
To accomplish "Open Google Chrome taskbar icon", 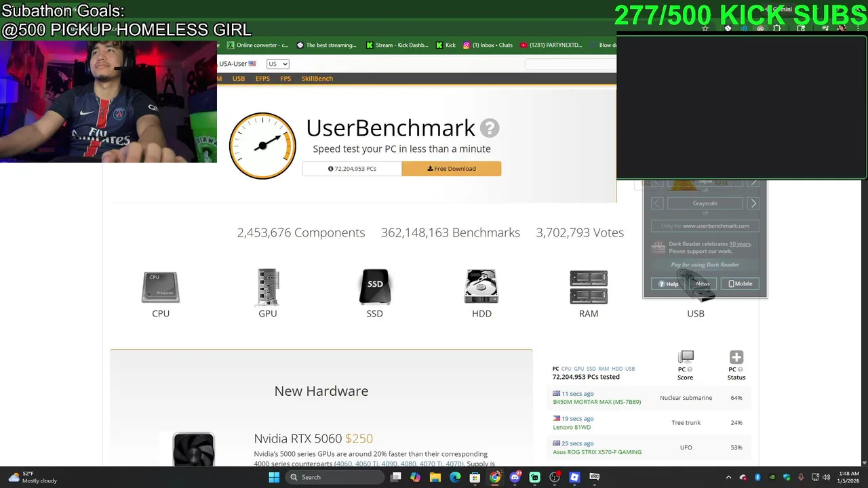I will [x=495, y=477].
